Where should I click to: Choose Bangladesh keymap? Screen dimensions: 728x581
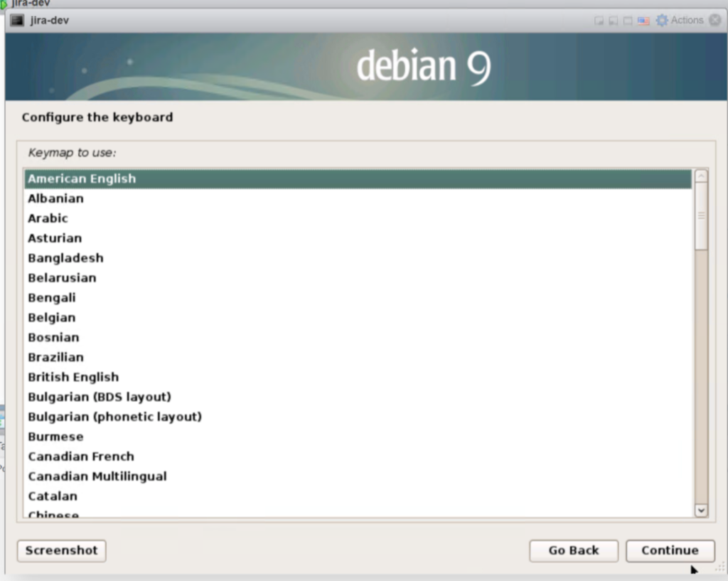(358, 258)
